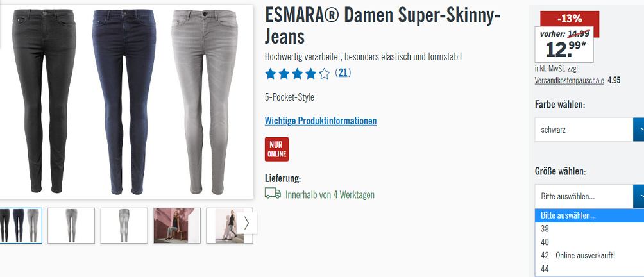View grey jeans front thumbnail
This screenshot has height=277, width=644.
pos(71,225)
